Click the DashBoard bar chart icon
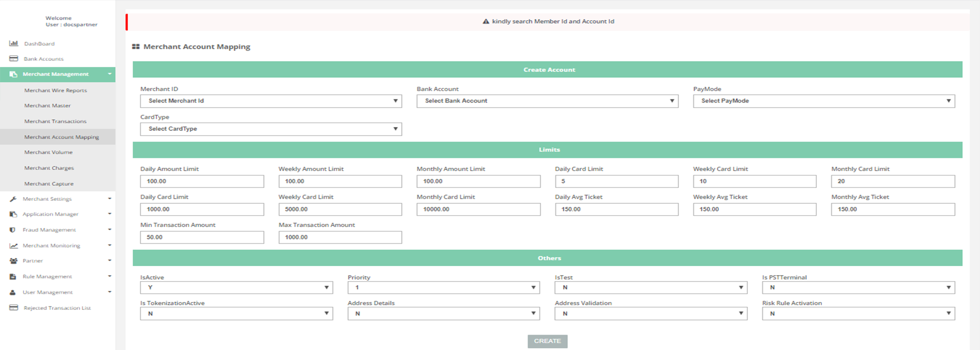 pos(14,44)
